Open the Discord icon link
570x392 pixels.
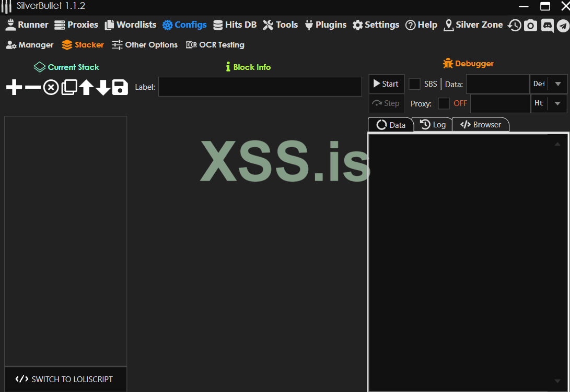click(547, 26)
